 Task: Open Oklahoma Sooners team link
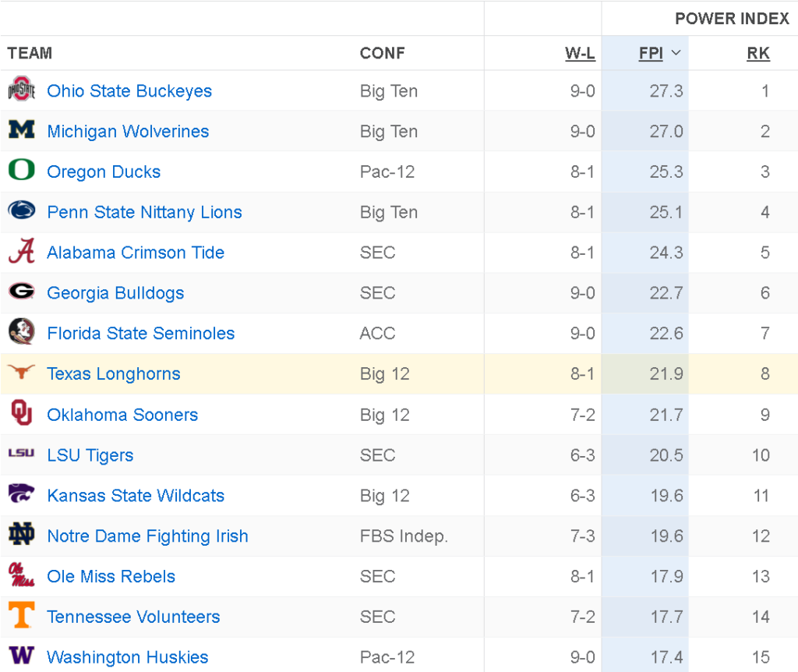122,415
